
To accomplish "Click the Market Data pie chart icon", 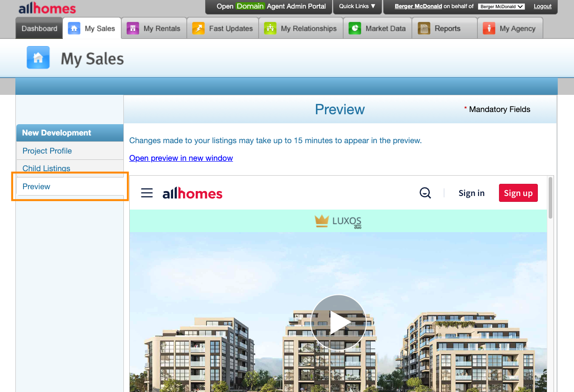I will [355, 28].
